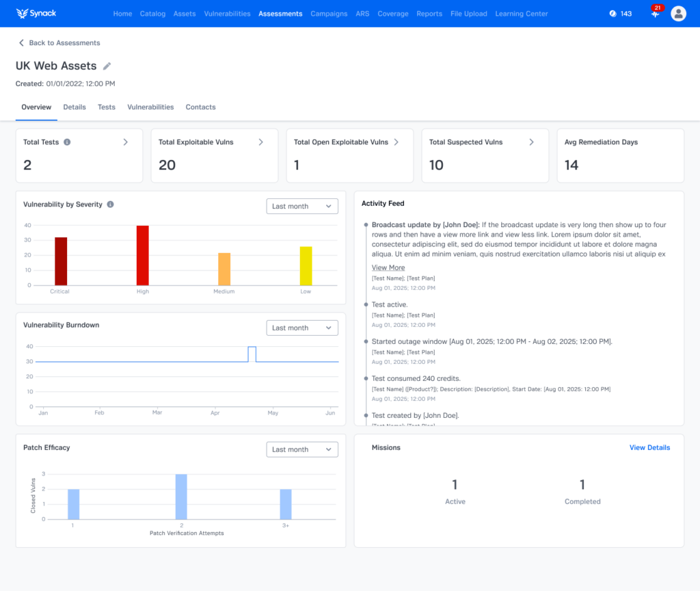The image size is (700, 591).
Task: Open Total Suspected Vulns chevron arrow
Action: pos(531,142)
